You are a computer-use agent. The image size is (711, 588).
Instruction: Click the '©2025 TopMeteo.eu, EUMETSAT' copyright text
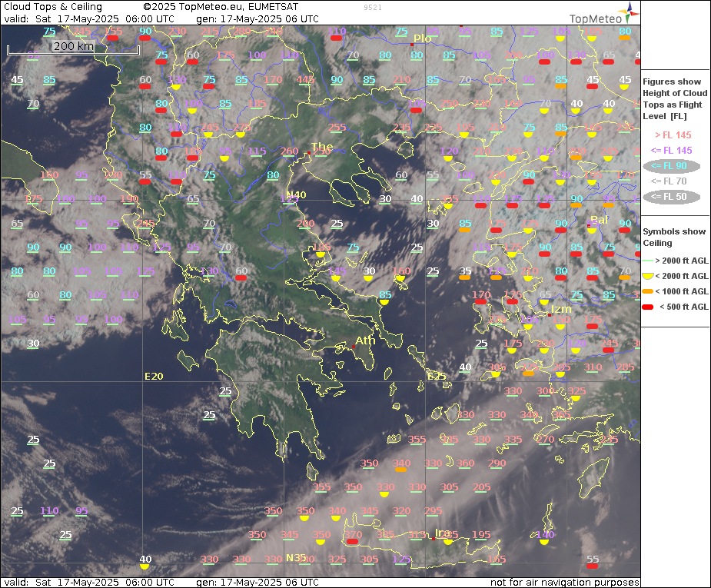click(221, 7)
